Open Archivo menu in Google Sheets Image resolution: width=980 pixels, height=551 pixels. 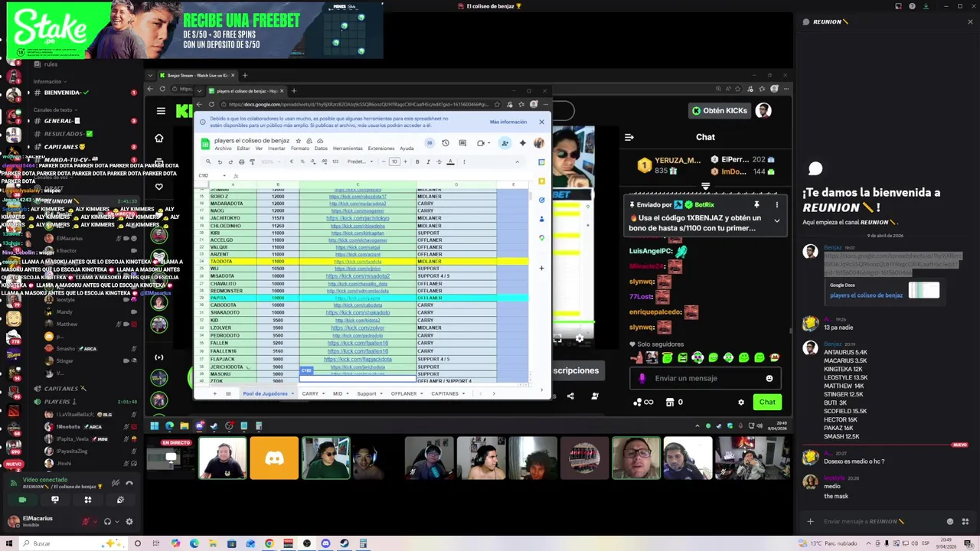click(223, 148)
